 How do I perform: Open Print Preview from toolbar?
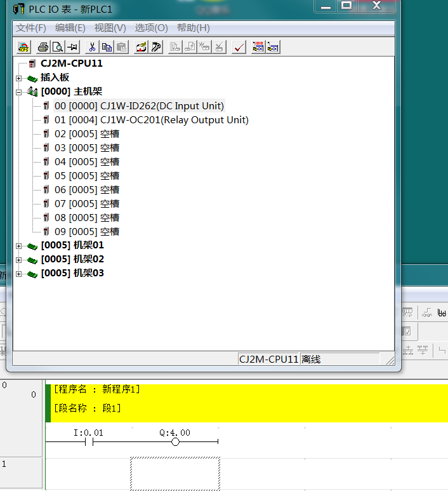pos(58,47)
